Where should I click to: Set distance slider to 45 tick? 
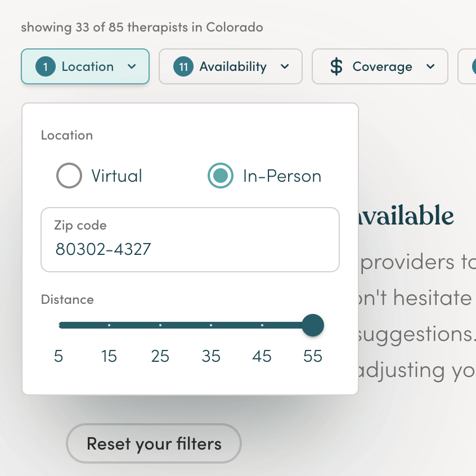[x=262, y=325]
